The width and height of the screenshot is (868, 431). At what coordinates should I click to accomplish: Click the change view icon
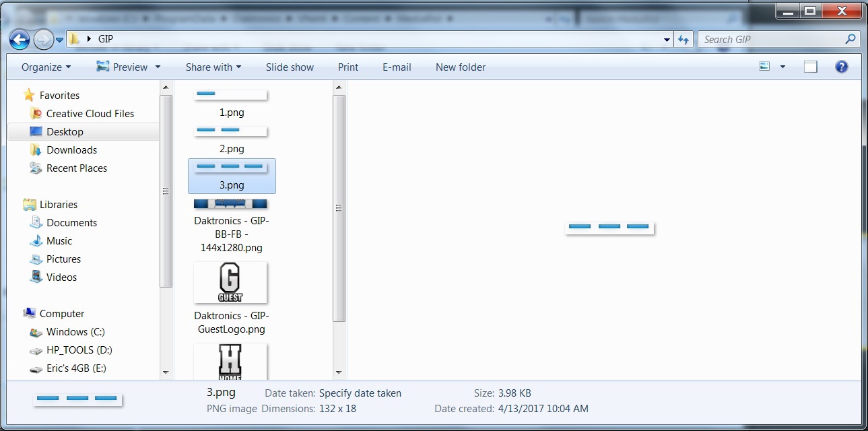click(764, 67)
